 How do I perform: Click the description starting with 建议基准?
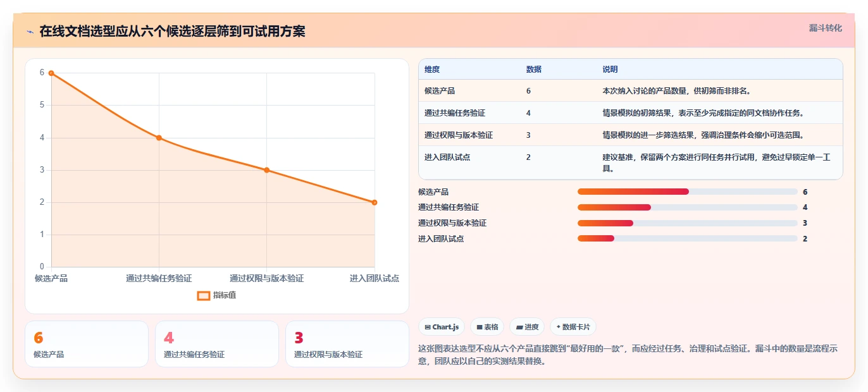[x=716, y=163]
